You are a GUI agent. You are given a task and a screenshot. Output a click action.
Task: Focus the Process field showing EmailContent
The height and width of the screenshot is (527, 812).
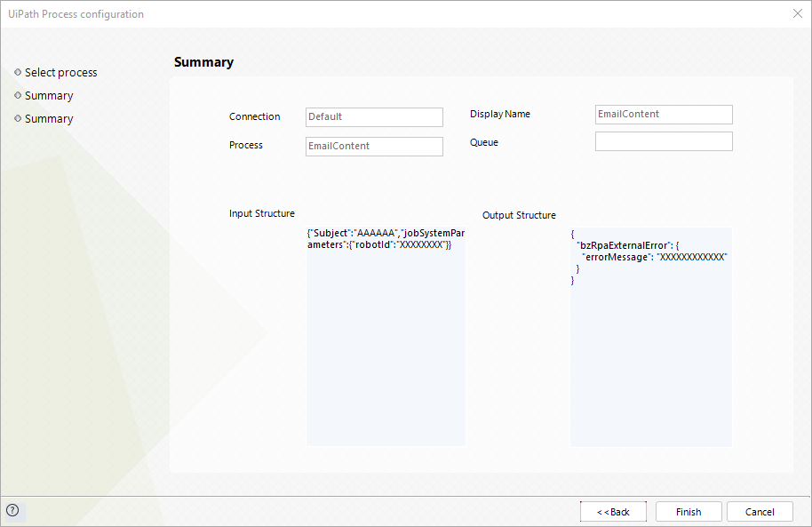click(374, 146)
